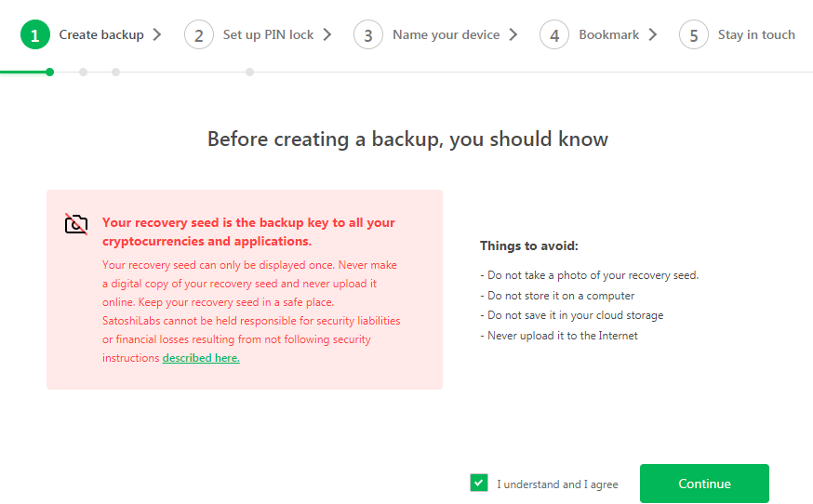Click the chevron after Create backup

coord(157,35)
